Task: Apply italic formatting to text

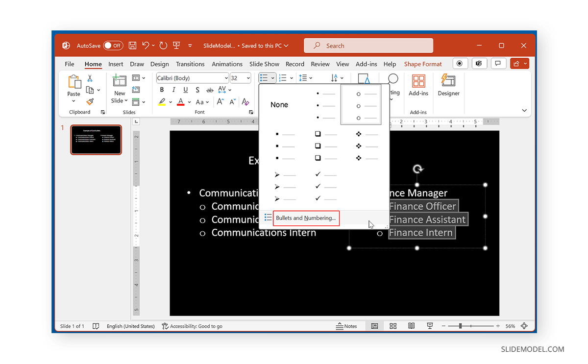Action: (173, 90)
